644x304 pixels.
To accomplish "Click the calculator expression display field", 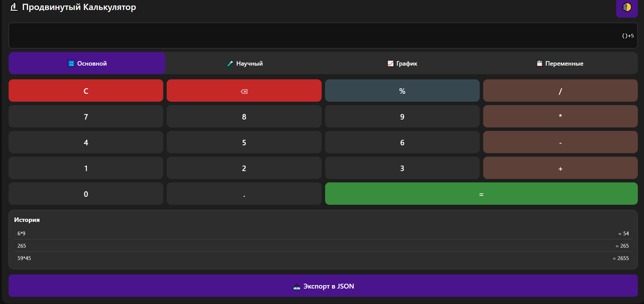I will pos(323,36).
